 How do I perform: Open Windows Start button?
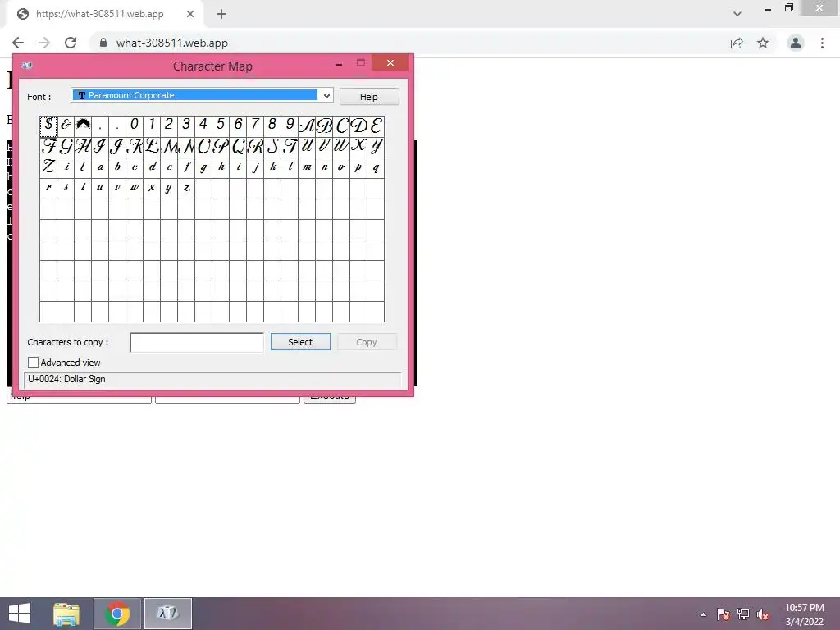[20, 614]
